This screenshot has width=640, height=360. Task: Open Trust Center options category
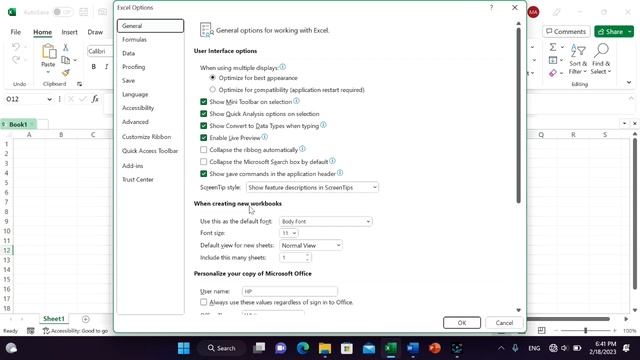coord(138,180)
